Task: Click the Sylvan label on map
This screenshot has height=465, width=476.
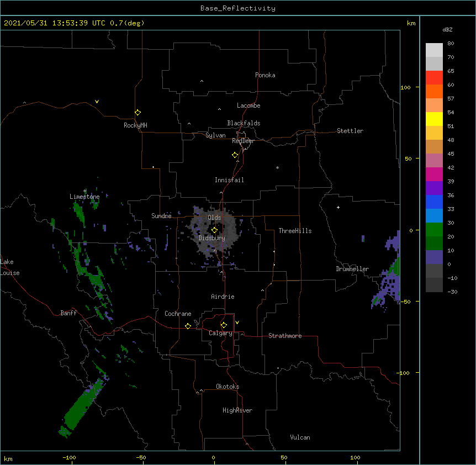Action: [x=215, y=135]
